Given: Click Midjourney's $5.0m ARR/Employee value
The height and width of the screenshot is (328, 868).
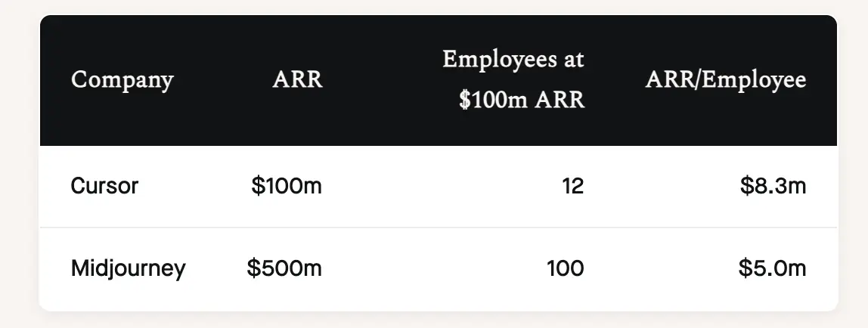Looking at the screenshot, I should click(x=773, y=268).
